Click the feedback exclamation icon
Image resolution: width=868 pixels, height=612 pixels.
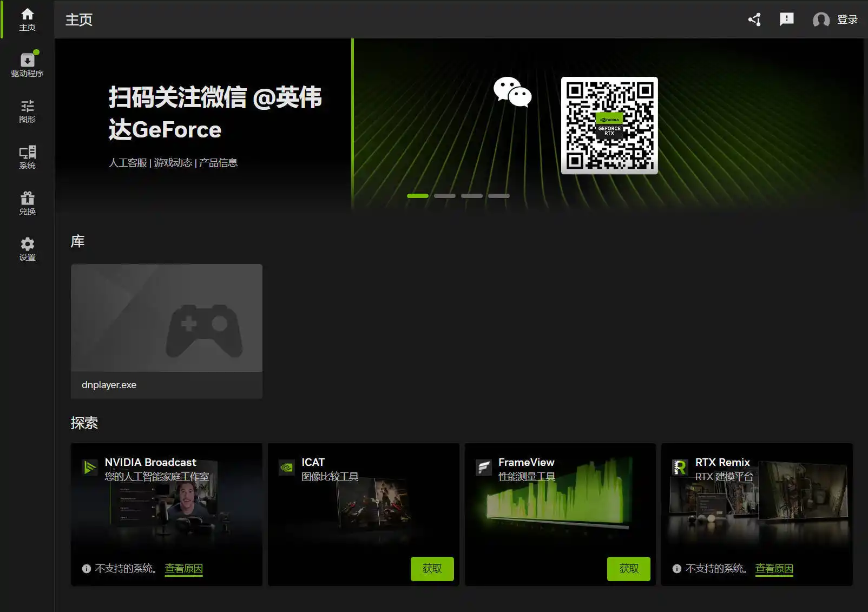[x=786, y=19]
